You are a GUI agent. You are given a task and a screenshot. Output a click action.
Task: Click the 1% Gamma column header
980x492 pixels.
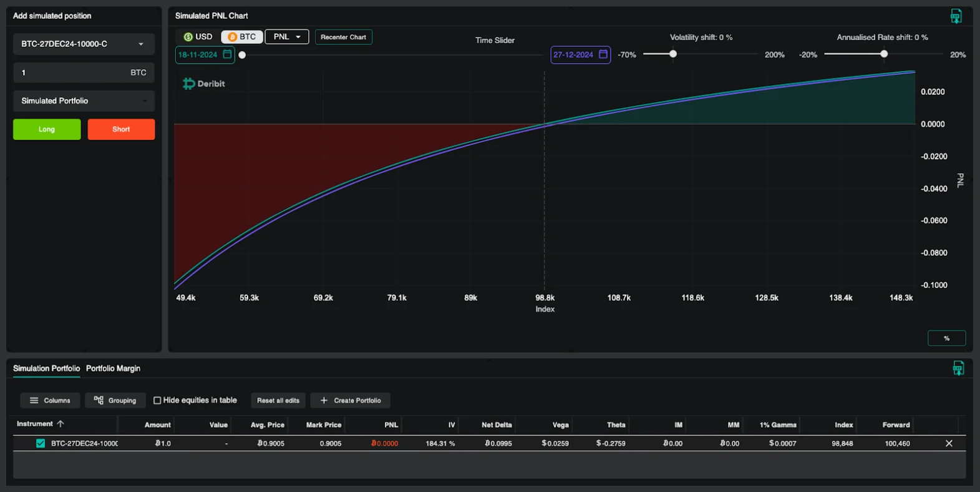(778, 425)
